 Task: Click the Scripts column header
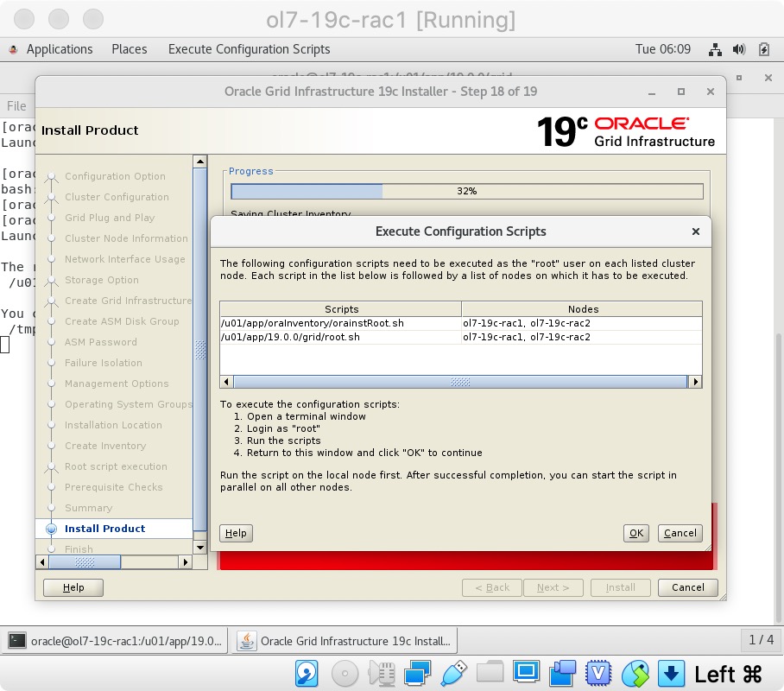(341, 309)
